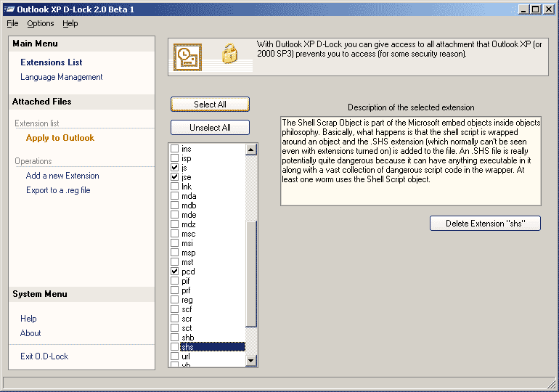Click the Outlook clock envelope icon
Screen dimensions: 559x392
click(187, 57)
